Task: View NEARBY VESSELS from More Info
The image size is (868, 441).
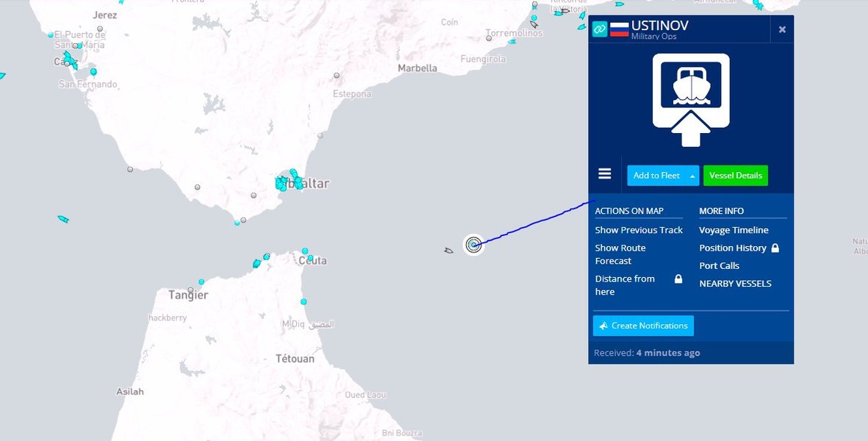Action: (735, 284)
